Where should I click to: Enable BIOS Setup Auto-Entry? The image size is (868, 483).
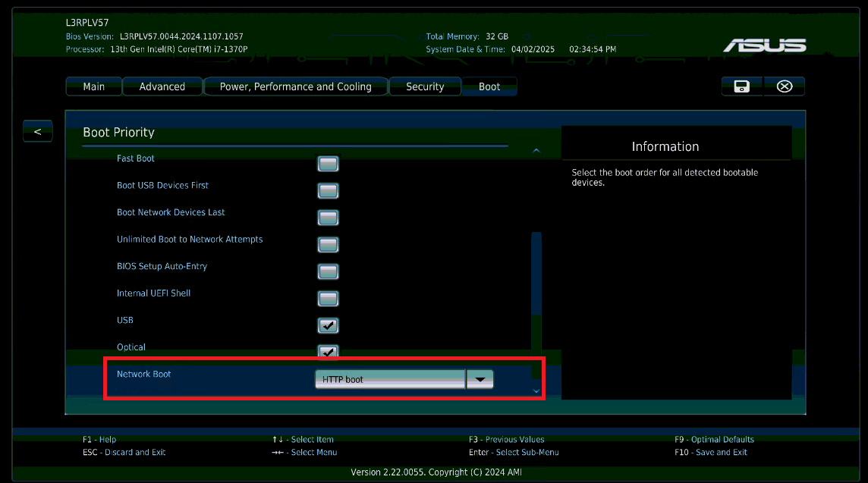coord(328,271)
